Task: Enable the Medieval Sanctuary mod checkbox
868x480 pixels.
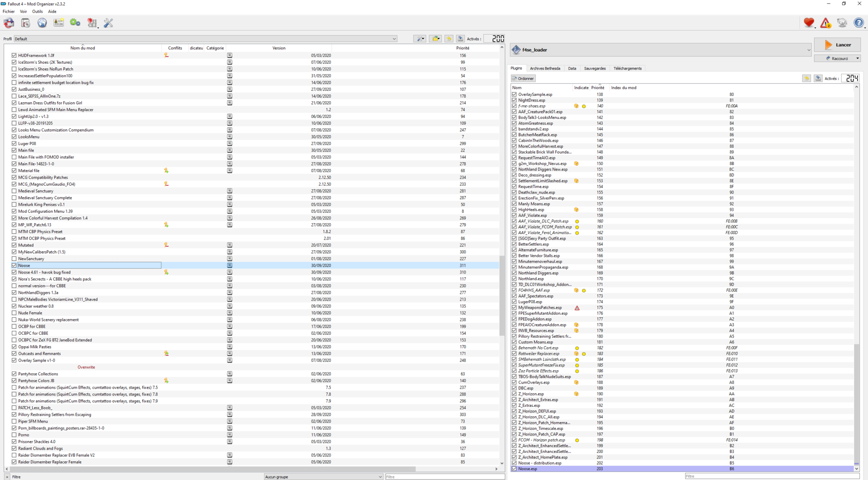Action: point(14,191)
